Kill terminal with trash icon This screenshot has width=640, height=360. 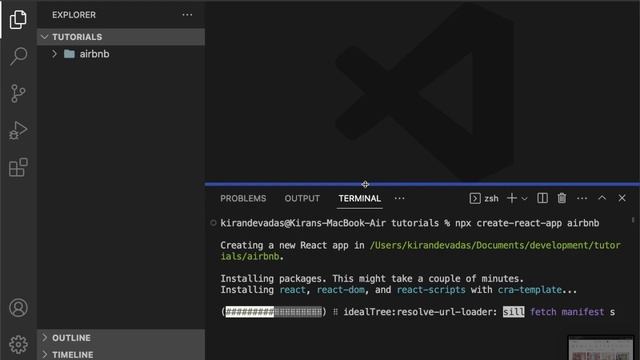[x=562, y=198]
